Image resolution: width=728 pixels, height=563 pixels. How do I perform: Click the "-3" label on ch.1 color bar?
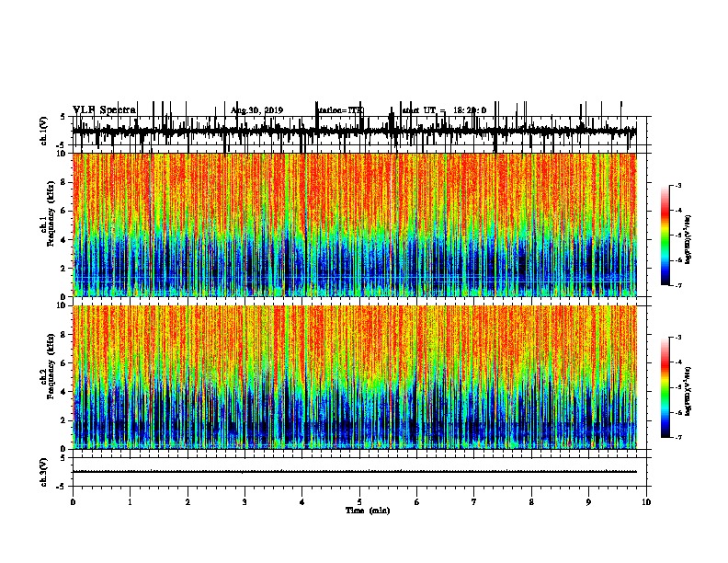pyautogui.click(x=678, y=185)
